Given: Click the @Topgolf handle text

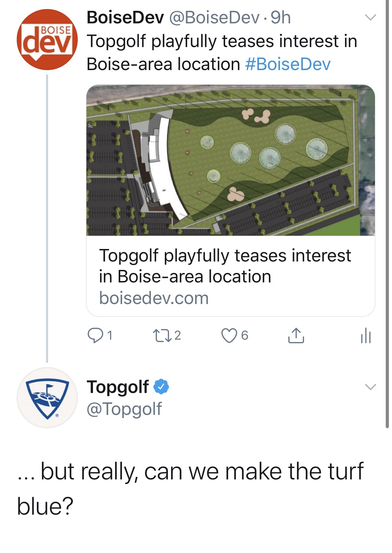Looking at the screenshot, I should (x=125, y=409).
